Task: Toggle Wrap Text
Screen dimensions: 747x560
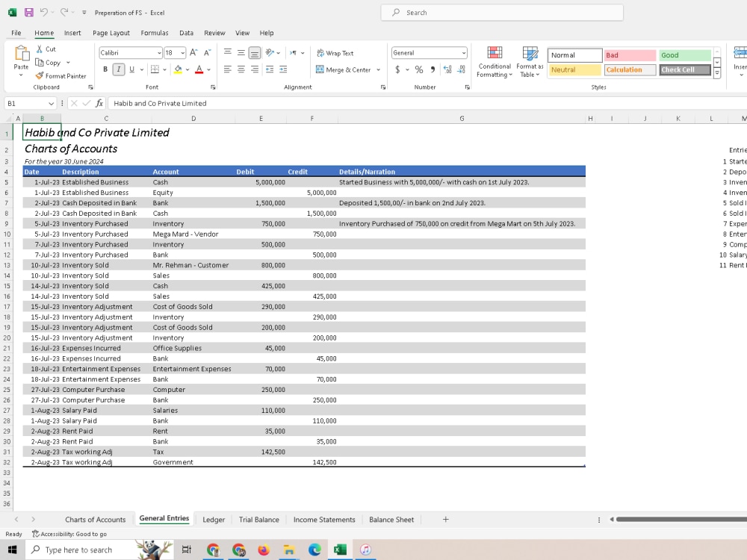Action: click(x=335, y=53)
